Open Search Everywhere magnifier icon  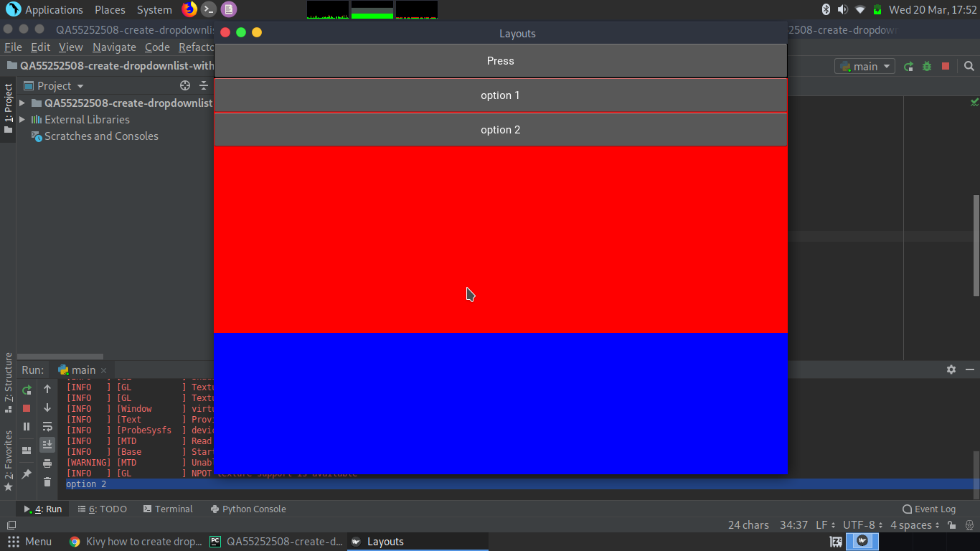point(969,66)
